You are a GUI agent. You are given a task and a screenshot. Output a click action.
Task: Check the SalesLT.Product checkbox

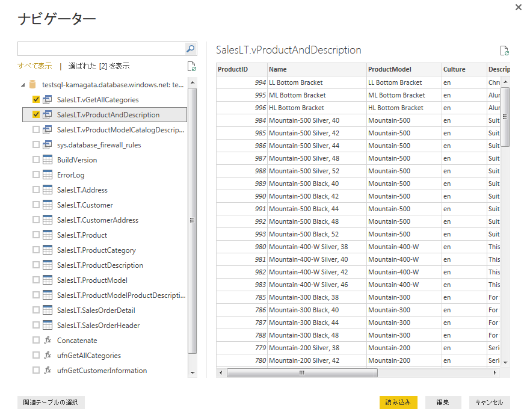(36, 235)
